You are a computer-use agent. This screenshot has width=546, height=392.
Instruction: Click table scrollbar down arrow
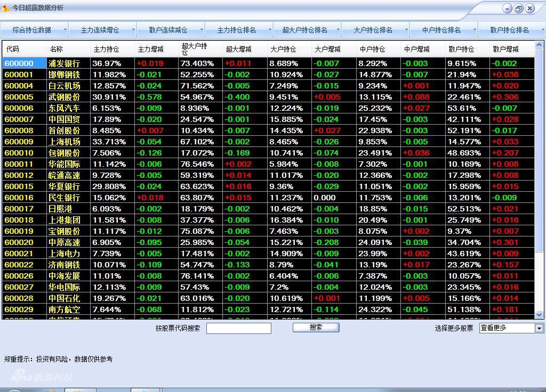(539, 315)
